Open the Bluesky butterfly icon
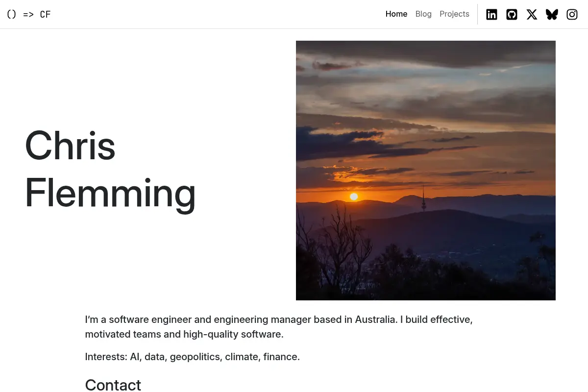Screen dimensions: 588x392 (552, 14)
